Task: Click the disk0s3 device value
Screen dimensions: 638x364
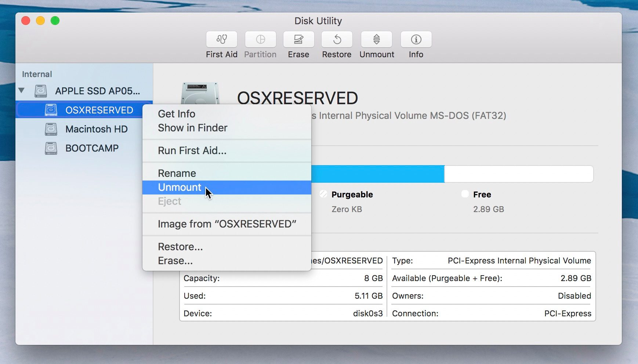Action: 368,313
